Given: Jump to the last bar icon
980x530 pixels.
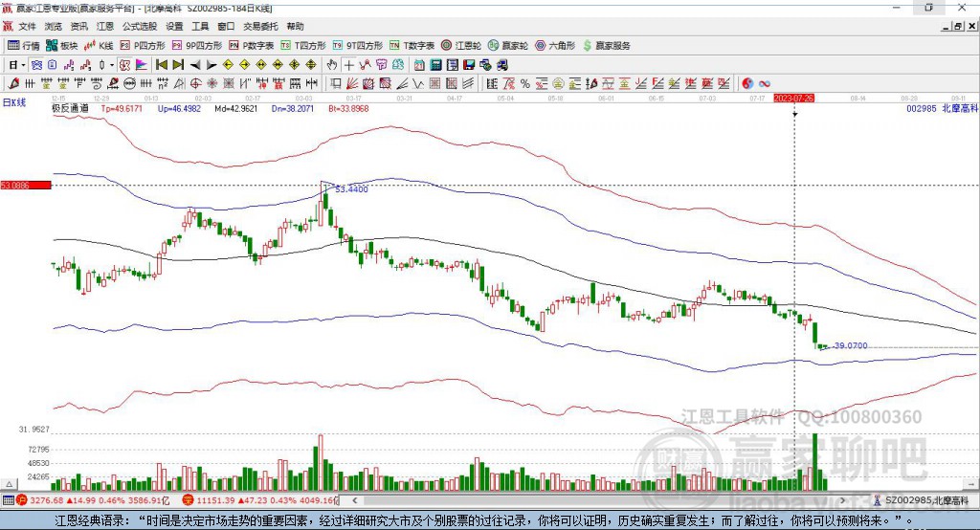Looking at the screenshot, I should coord(179,65).
